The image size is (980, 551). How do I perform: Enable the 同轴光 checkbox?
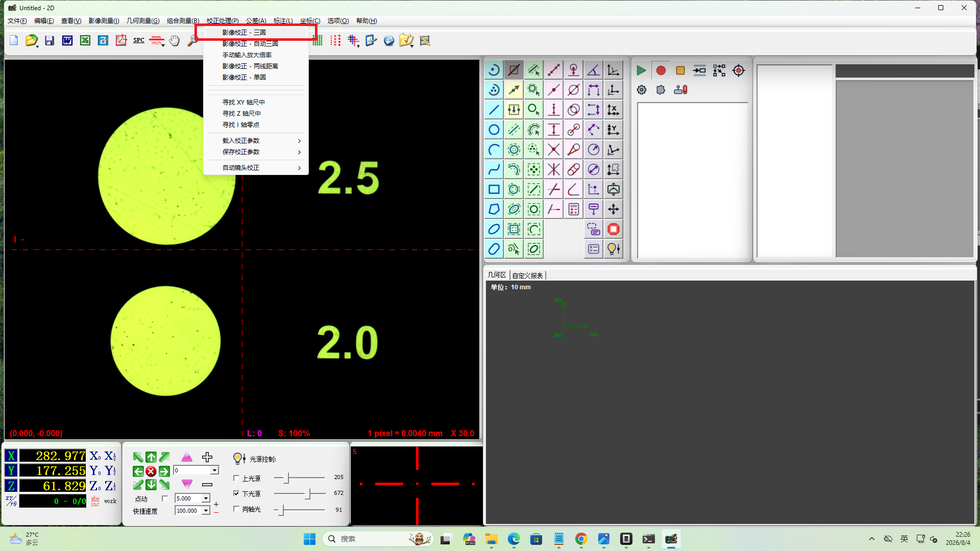point(236,509)
